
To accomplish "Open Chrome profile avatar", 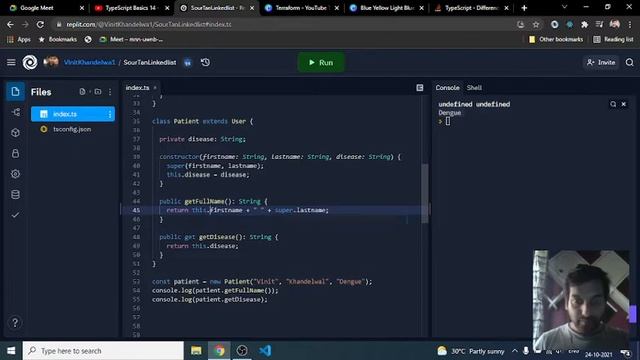I will (x=615, y=24).
